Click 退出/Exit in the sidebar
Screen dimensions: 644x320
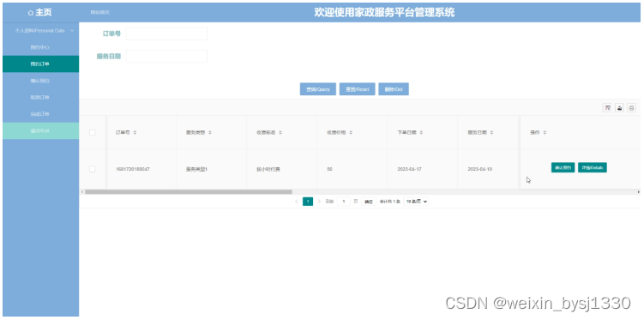(x=39, y=130)
